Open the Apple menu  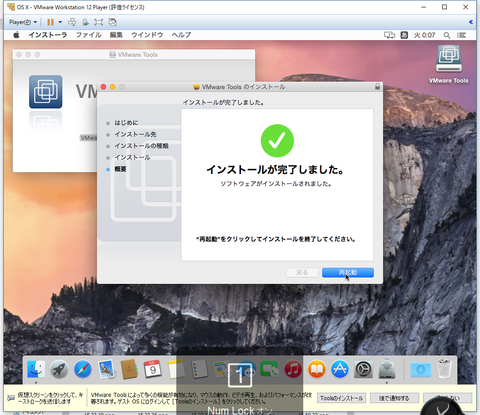pyautogui.click(x=16, y=35)
